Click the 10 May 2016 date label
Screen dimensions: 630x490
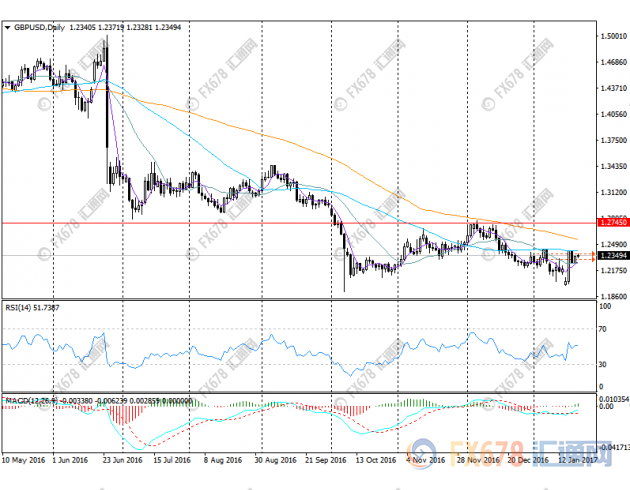tap(23, 463)
